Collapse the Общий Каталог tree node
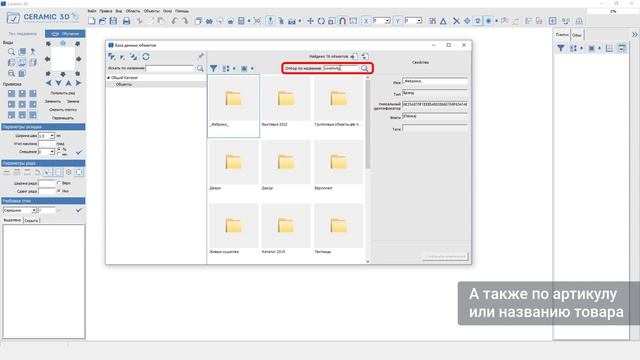 pyautogui.click(x=109, y=78)
